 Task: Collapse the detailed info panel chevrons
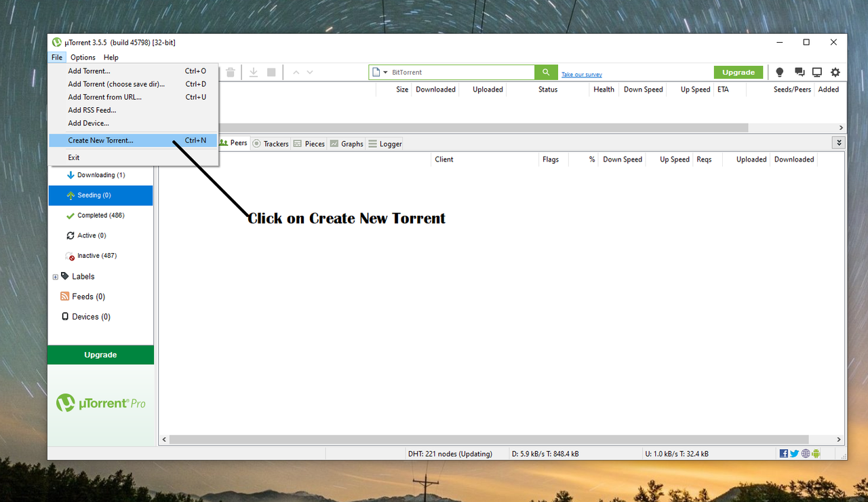tap(839, 142)
